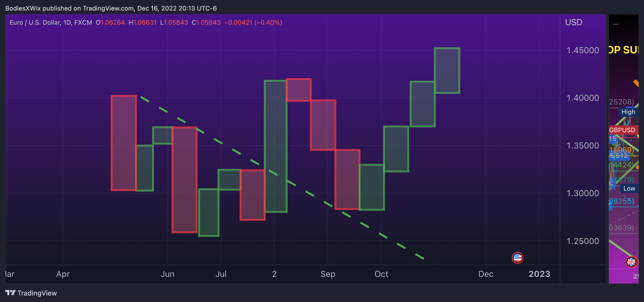
Task: Select the Euro / U.S. Dollar symbol title
Action: point(51,23)
